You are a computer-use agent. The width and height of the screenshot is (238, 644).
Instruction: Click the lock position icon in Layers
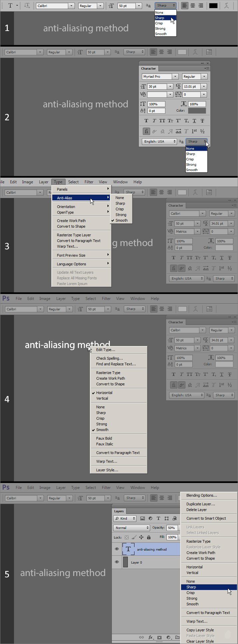tap(141, 537)
